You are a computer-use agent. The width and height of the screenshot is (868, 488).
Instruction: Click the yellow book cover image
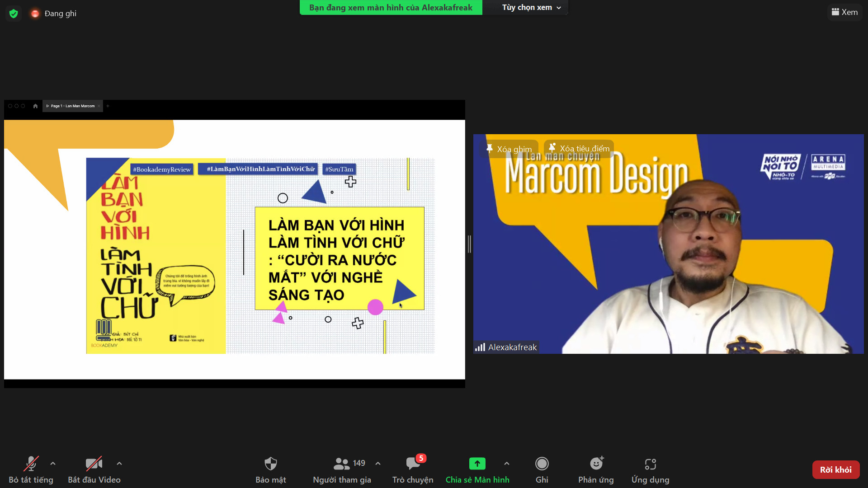156,256
